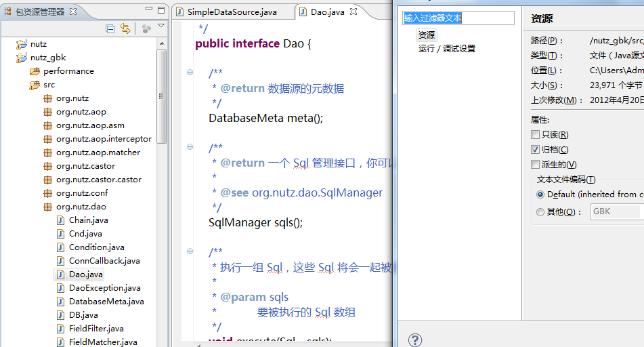
Task: Select the Default (inherited) encoding radio
Action: 540,195
